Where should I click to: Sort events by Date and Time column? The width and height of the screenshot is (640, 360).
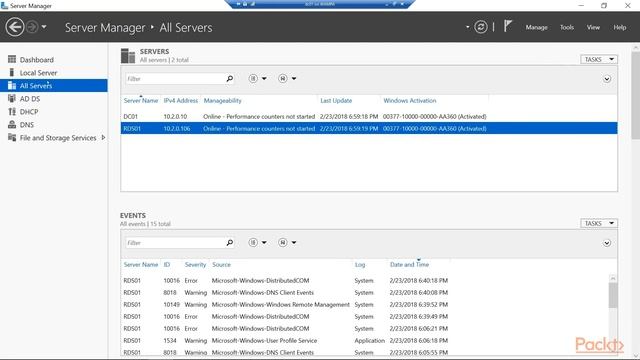[409, 264]
